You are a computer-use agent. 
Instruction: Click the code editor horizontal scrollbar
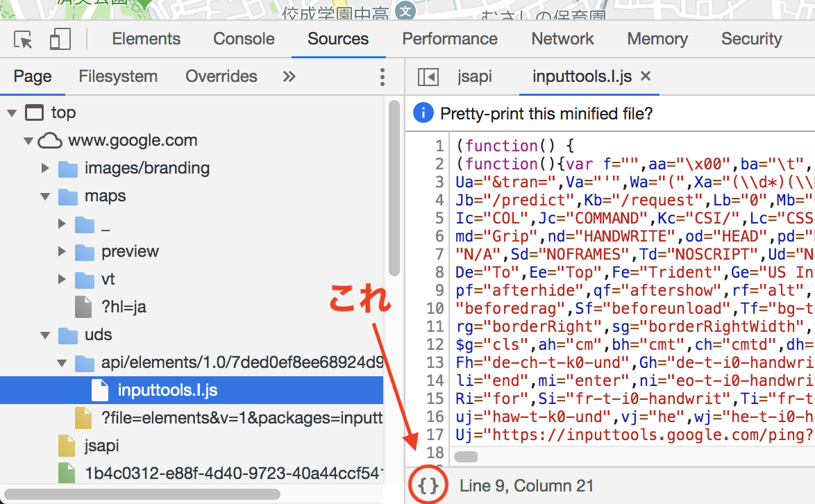pyautogui.click(x=466, y=456)
